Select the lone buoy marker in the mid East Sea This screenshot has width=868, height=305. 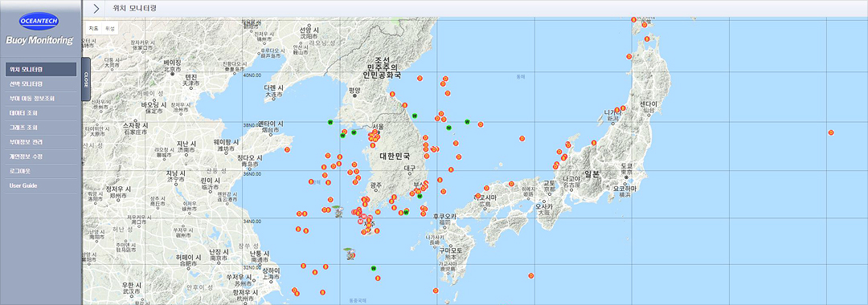click(x=522, y=138)
